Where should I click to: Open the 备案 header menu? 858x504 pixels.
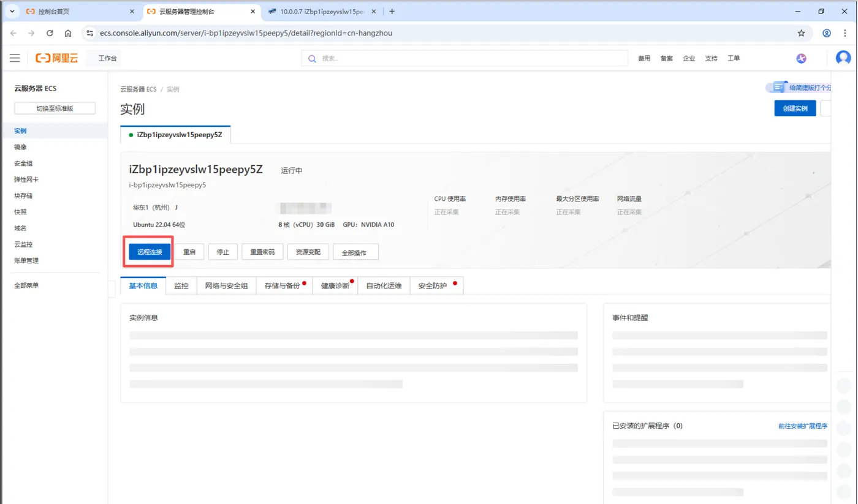pos(667,58)
